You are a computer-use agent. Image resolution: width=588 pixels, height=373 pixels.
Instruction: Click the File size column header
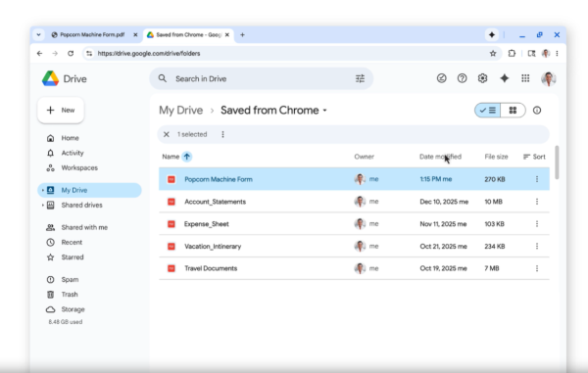pos(496,157)
